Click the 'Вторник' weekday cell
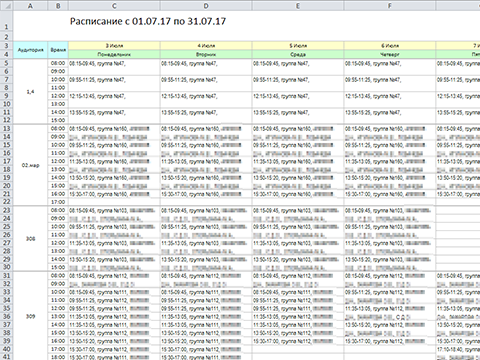This screenshot has height=360, width=480. pyautogui.click(x=206, y=54)
